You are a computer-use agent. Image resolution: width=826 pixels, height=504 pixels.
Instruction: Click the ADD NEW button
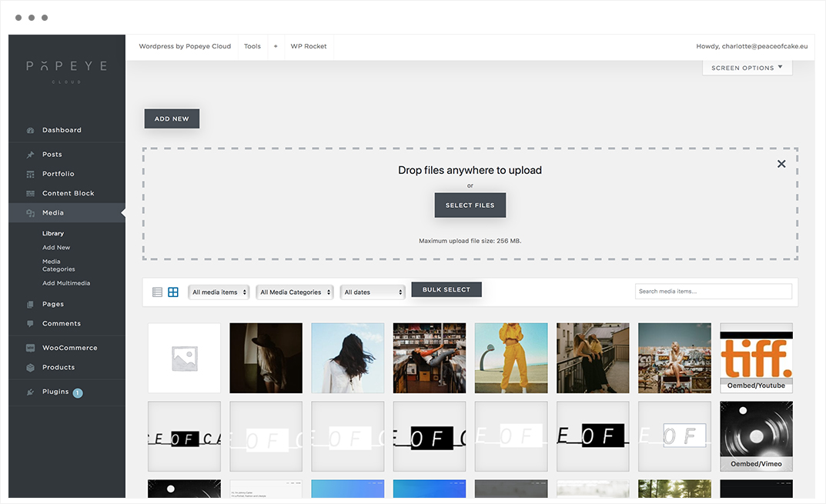pyautogui.click(x=172, y=119)
